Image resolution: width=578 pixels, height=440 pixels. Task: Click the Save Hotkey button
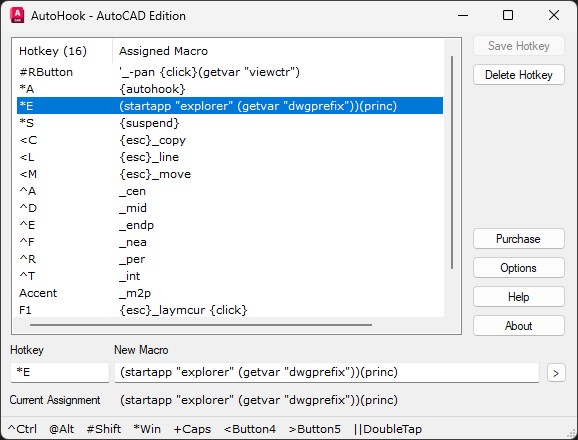click(519, 46)
